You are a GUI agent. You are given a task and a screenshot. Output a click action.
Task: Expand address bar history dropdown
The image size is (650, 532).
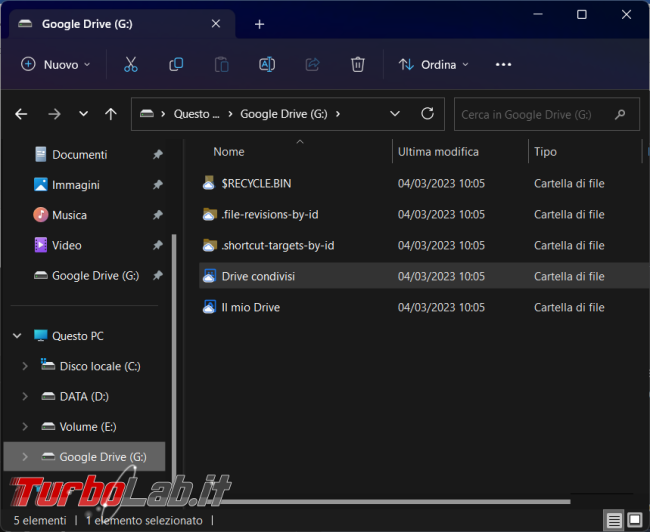click(395, 114)
